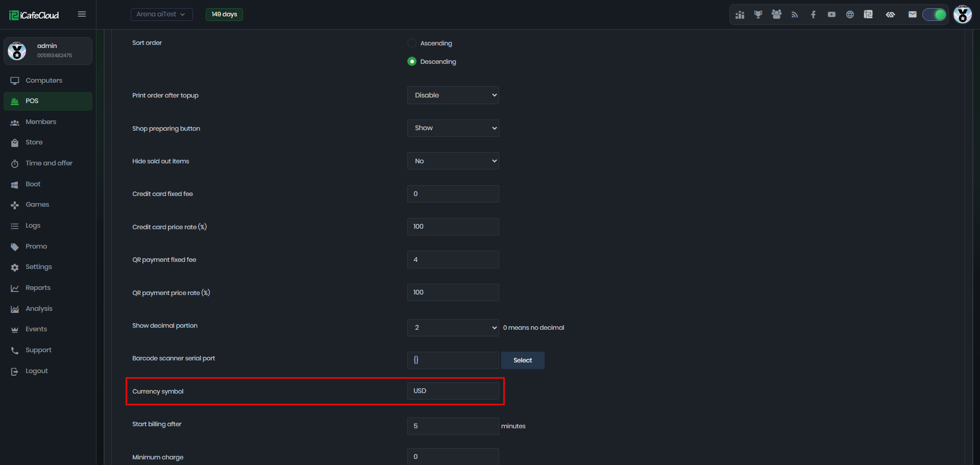Viewport: 980px width, 465px height.
Task: Click the iCafeCloud square logo icon in top bar
Action: click(868, 15)
